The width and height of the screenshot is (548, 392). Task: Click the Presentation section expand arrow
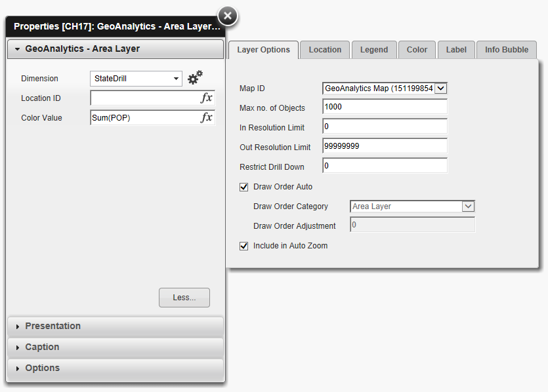pyautogui.click(x=16, y=326)
